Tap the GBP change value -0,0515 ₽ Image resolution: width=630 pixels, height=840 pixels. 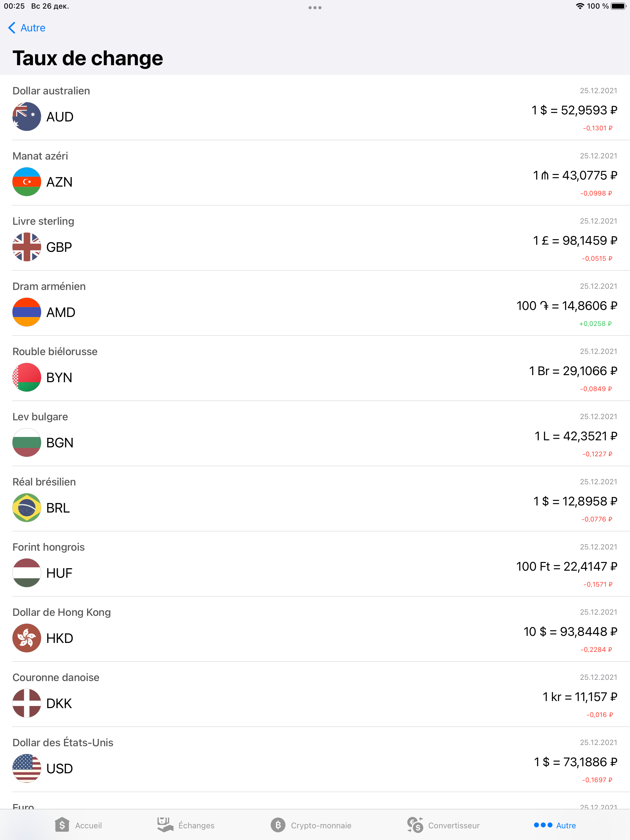point(596,259)
